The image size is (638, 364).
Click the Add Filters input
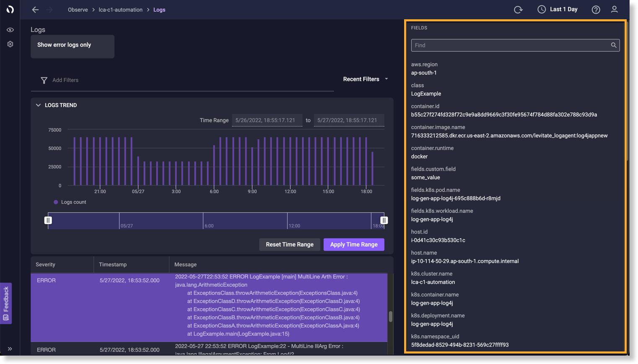tap(182, 80)
